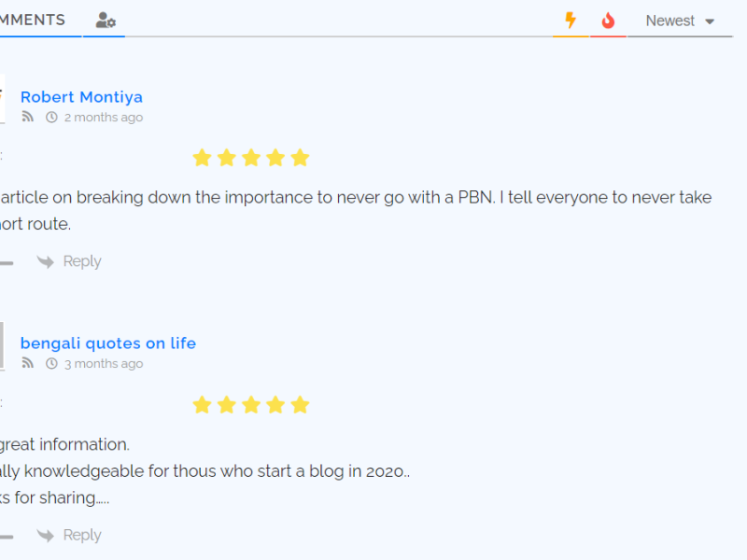Open the bengali quotes on life author link
Viewport: 747px width, 560px height.
click(108, 343)
